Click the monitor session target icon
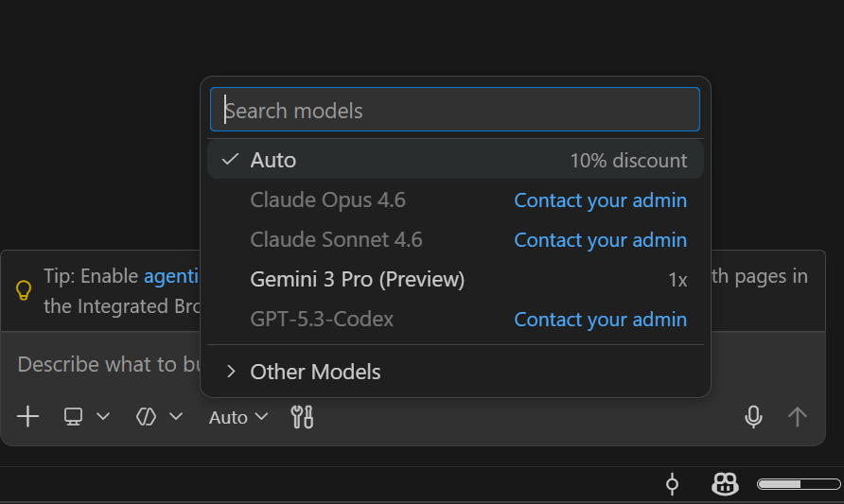 [73, 417]
